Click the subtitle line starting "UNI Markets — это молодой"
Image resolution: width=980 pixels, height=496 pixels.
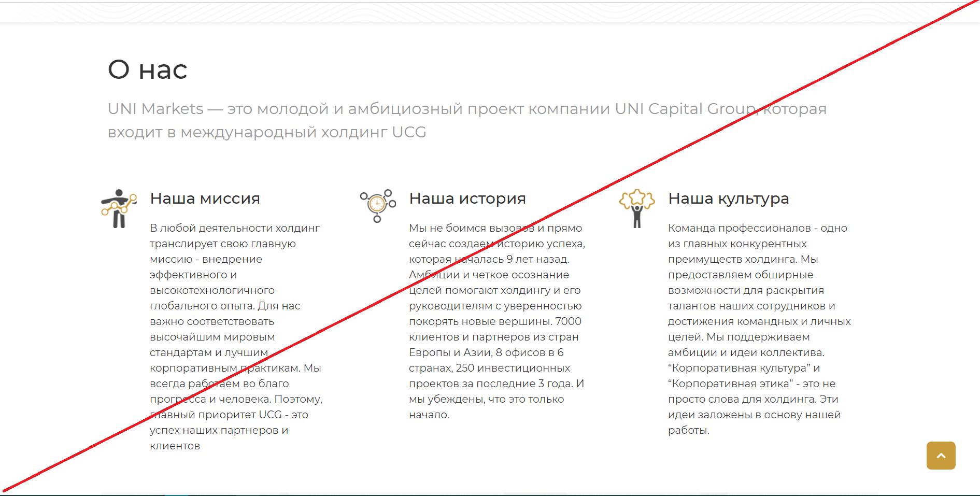pos(467,109)
